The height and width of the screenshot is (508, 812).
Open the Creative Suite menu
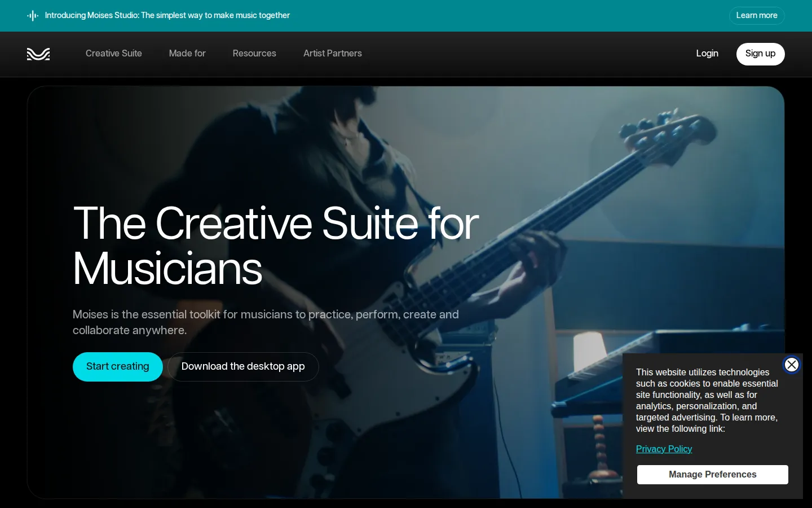pyautogui.click(x=114, y=54)
